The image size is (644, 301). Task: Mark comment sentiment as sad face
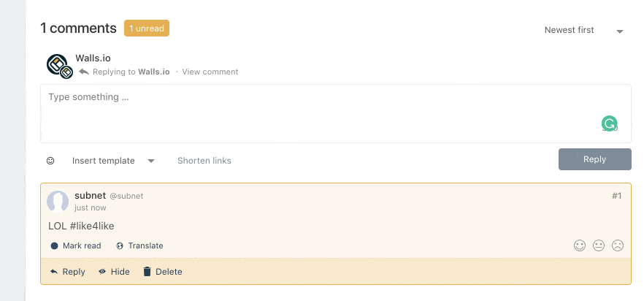pos(618,246)
